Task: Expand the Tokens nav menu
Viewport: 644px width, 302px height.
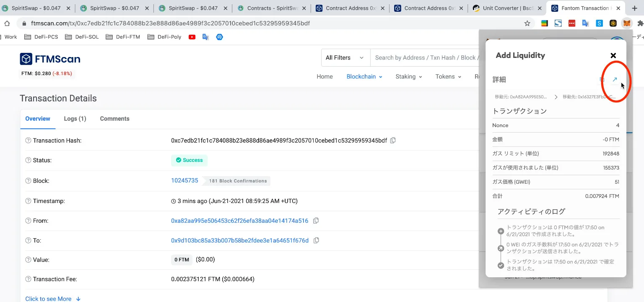Action: [x=448, y=77]
